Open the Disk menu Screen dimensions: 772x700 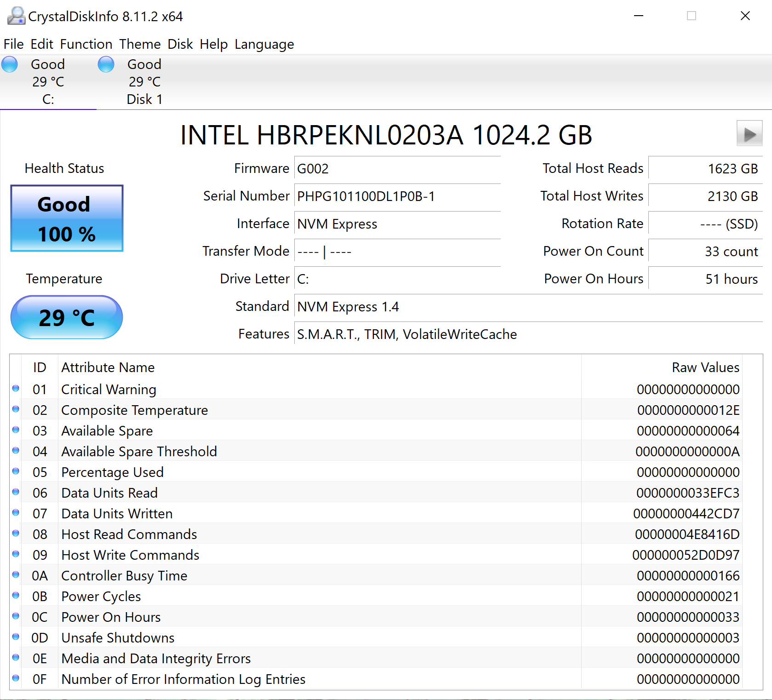pyautogui.click(x=180, y=44)
